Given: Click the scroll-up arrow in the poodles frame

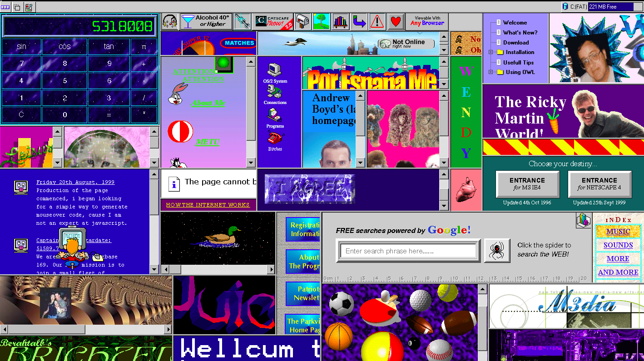Looking at the screenshot, I should point(443,95).
